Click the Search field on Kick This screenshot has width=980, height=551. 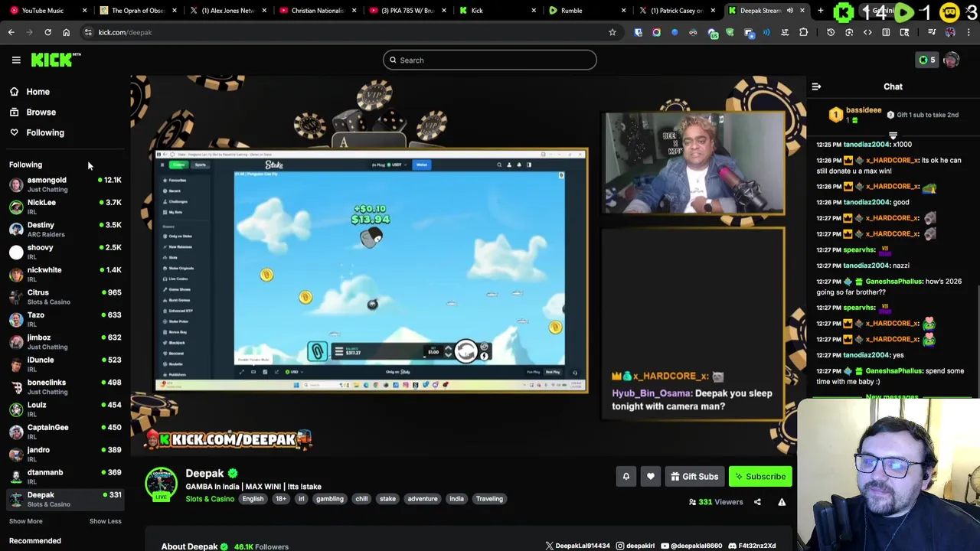[x=489, y=60]
